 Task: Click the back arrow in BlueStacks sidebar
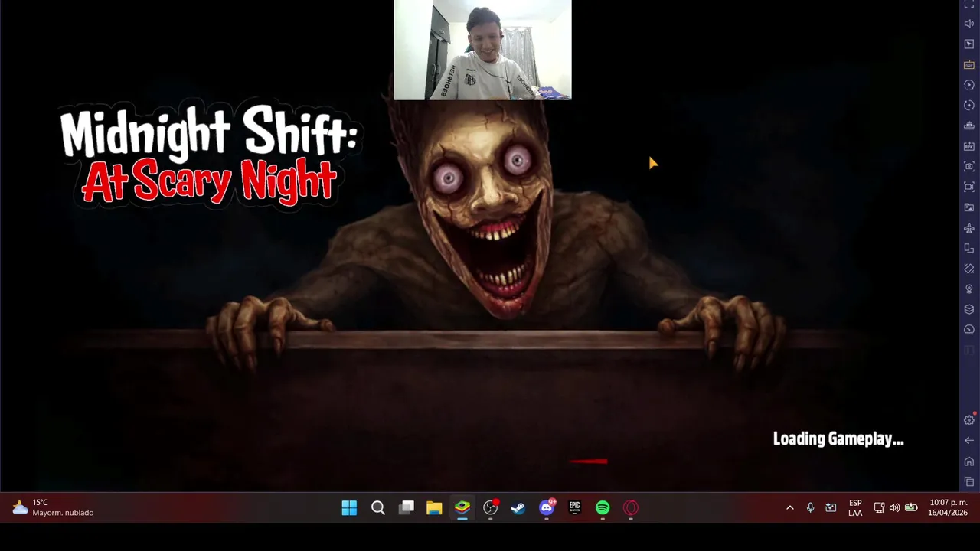[969, 440]
